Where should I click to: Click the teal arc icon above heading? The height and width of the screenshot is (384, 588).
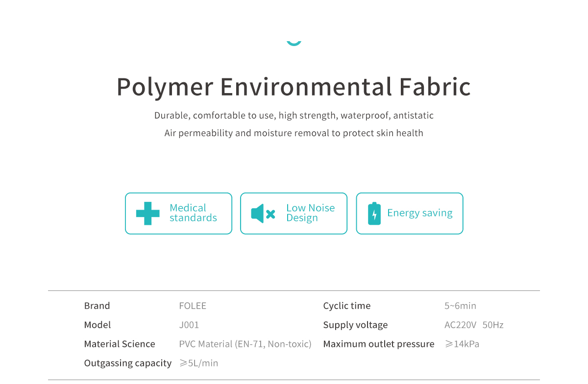point(294,43)
